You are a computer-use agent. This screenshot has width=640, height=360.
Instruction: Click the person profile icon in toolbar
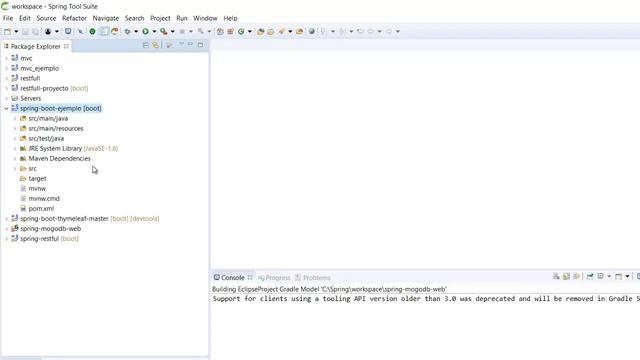(48, 31)
